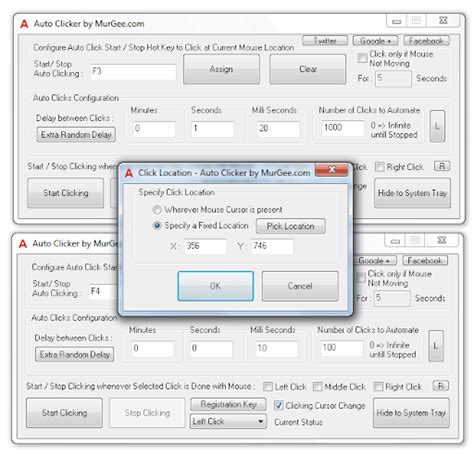Viewport: 474px width, 454px height.
Task: Enable Click only if Mouse Not Moving, top window
Action: pos(362,58)
